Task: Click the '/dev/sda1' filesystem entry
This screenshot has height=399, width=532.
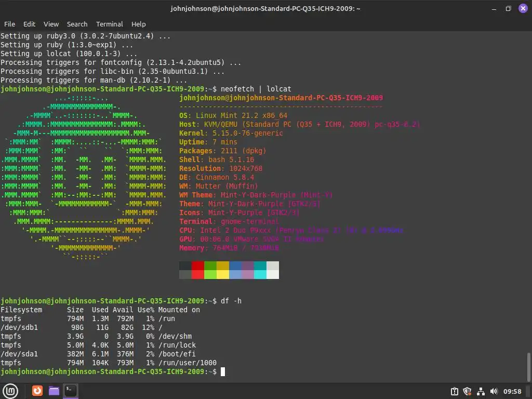Action: click(x=19, y=354)
